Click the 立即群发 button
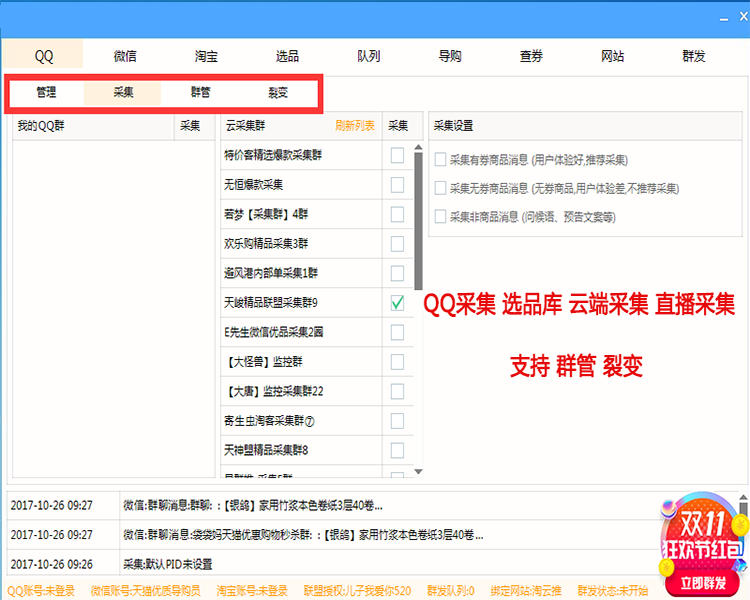Screen dimensions: 750x600 pos(703,583)
